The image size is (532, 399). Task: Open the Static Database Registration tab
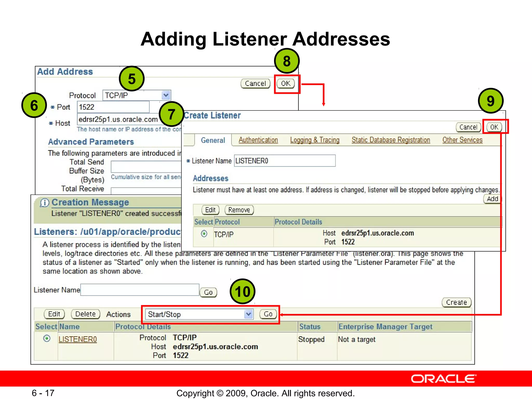coord(391,140)
